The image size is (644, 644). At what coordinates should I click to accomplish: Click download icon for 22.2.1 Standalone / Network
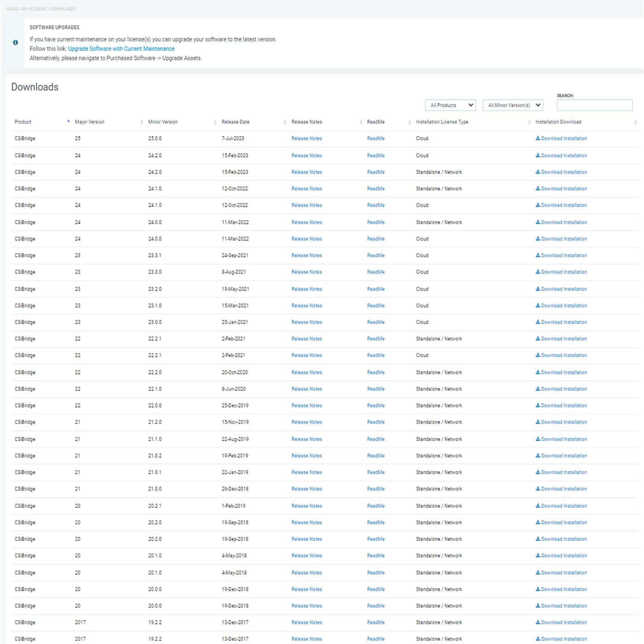click(538, 338)
